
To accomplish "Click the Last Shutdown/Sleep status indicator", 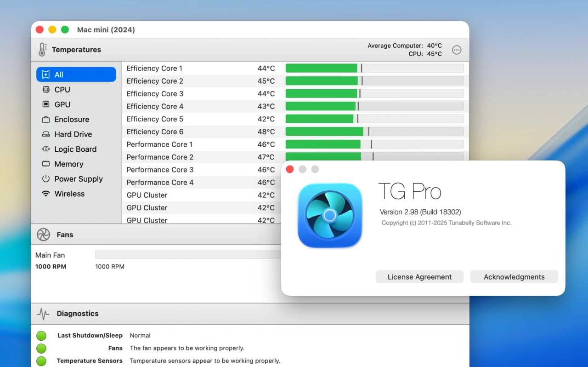I will click(x=41, y=335).
